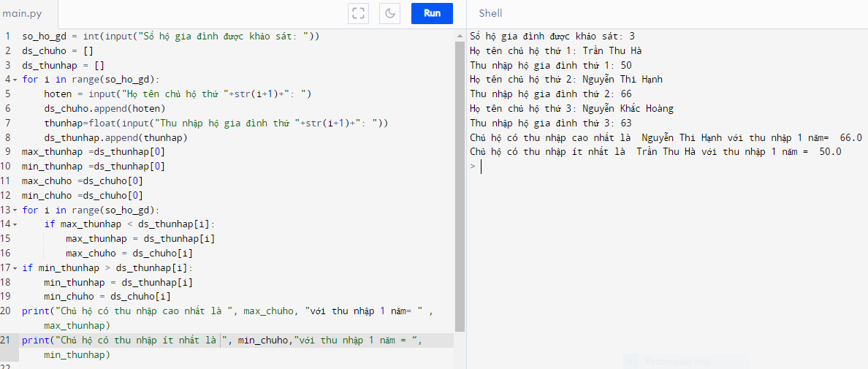This screenshot has width=868, height=369.
Task: Toggle dark mode with the moon icon
Action: point(391,13)
